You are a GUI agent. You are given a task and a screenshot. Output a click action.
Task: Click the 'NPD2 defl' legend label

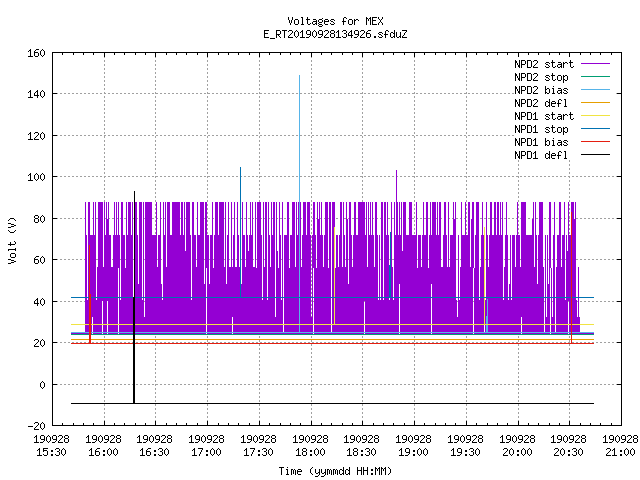(x=541, y=103)
